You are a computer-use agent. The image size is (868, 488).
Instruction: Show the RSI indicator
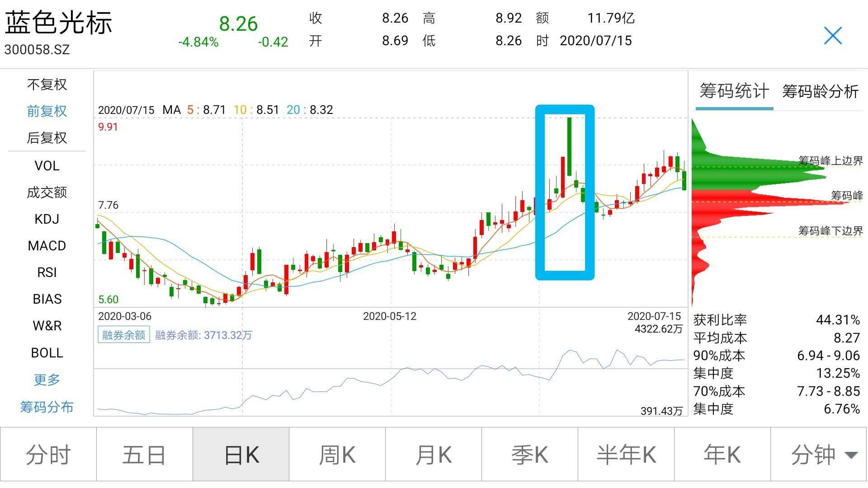[47, 272]
